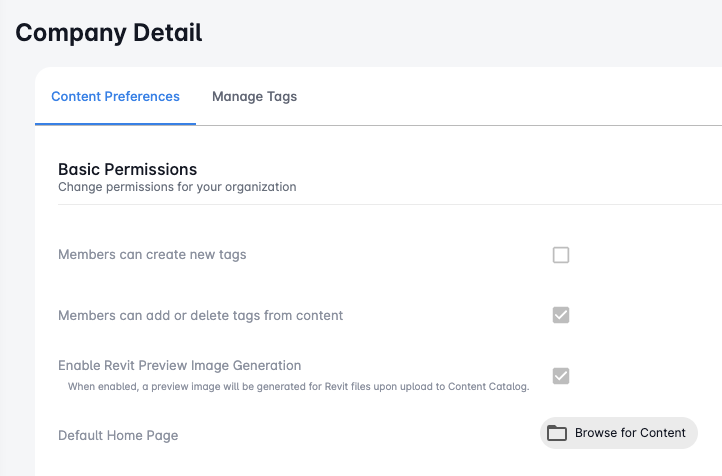Click the Company Detail page heading
The image size is (722, 476).
click(109, 32)
